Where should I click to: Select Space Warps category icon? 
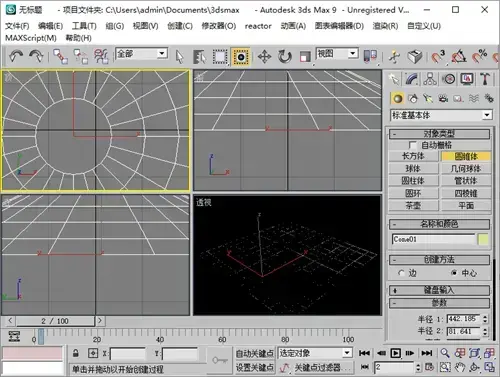pos(474,99)
